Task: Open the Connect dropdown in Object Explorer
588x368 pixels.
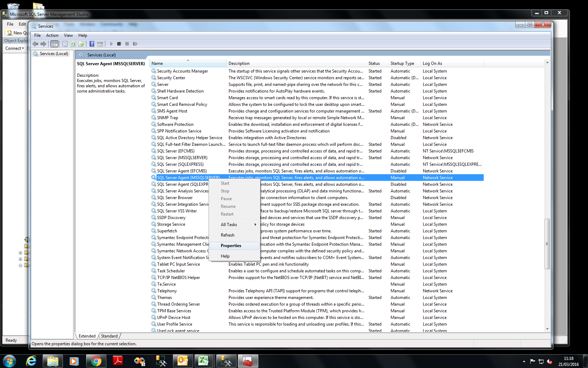Action: pyautogui.click(x=15, y=48)
